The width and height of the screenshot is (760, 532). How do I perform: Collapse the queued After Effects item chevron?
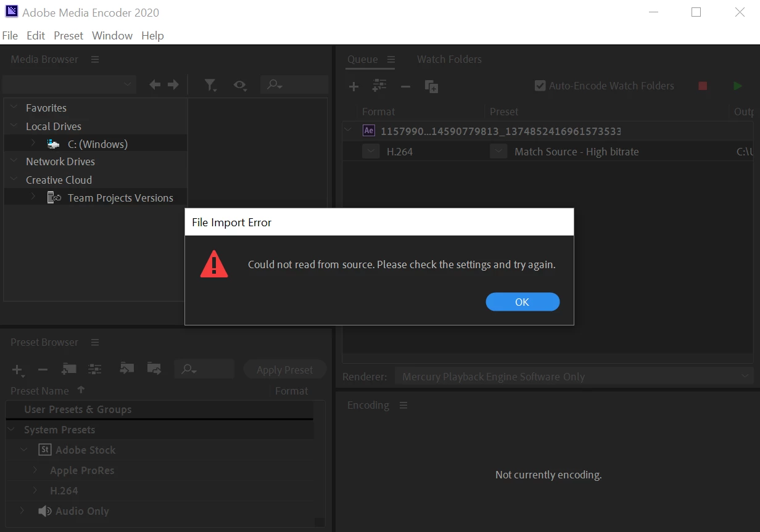click(x=349, y=130)
